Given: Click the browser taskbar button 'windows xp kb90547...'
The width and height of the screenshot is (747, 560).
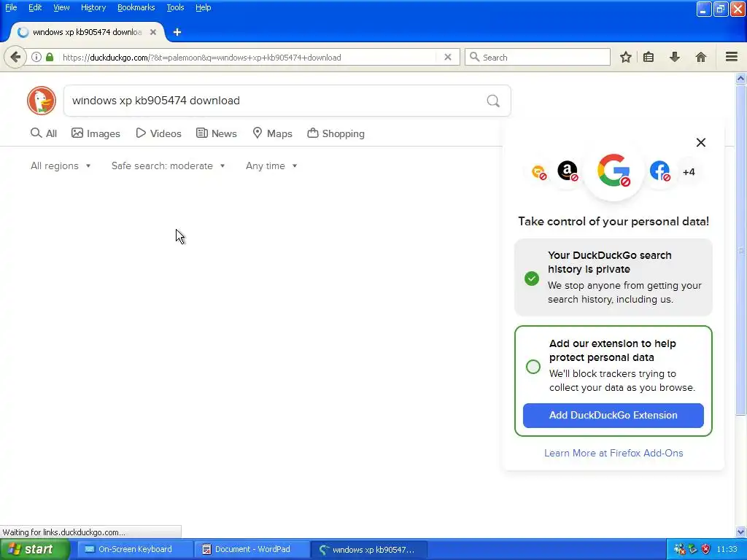Looking at the screenshot, I should tap(369, 550).
